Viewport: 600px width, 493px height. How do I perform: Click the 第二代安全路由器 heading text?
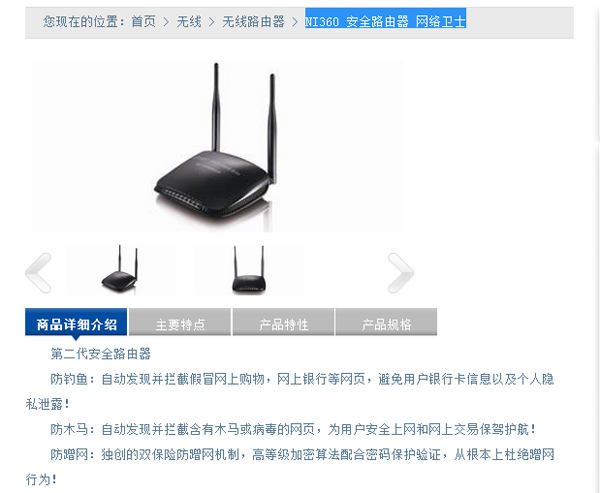pyautogui.click(x=101, y=354)
